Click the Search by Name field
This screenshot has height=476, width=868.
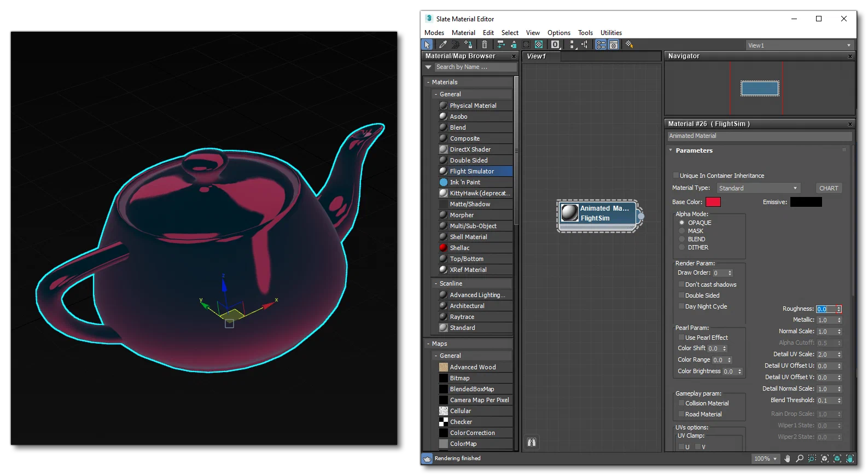coord(475,67)
